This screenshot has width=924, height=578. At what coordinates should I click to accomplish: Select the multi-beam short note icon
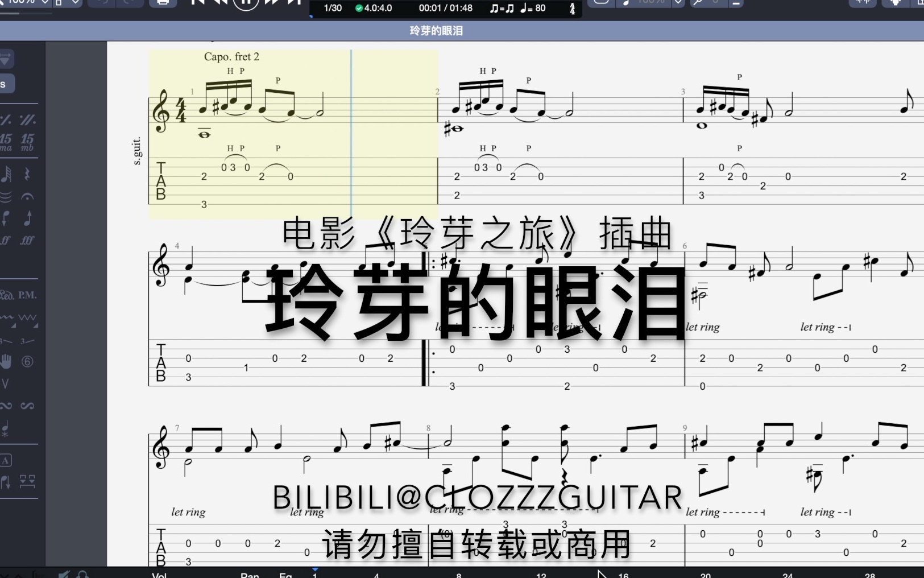[x=6, y=174]
